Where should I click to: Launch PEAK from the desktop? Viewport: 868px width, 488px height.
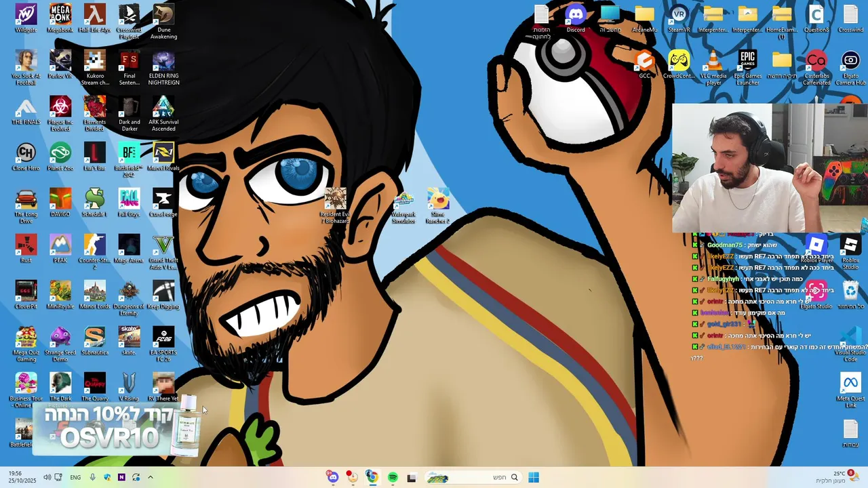click(x=60, y=249)
